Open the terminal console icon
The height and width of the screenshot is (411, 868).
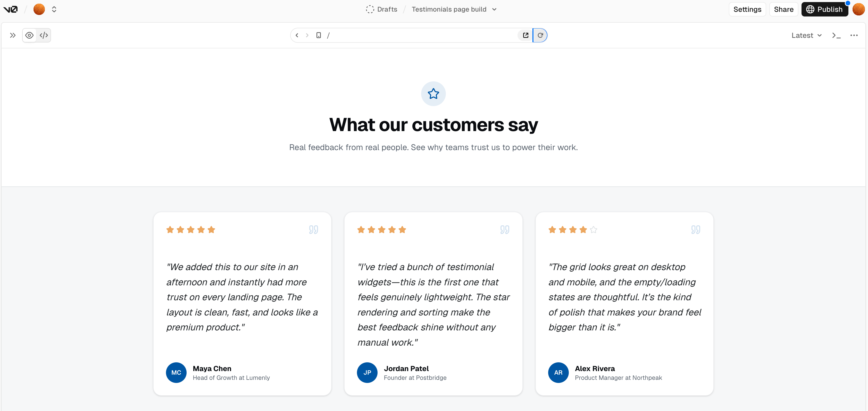(x=836, y=35)
